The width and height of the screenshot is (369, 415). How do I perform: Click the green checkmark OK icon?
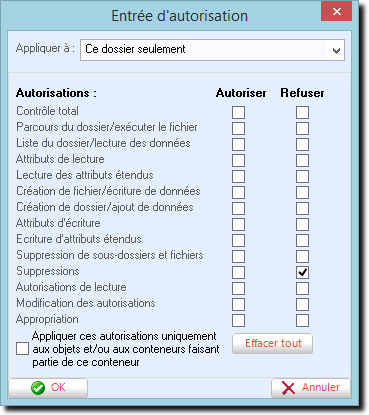[38, 388]
